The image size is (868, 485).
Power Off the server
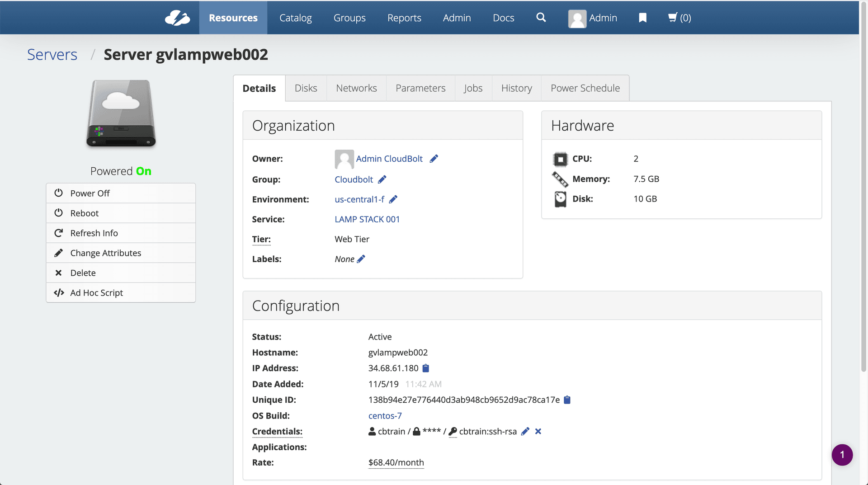[x=90, y=193]
